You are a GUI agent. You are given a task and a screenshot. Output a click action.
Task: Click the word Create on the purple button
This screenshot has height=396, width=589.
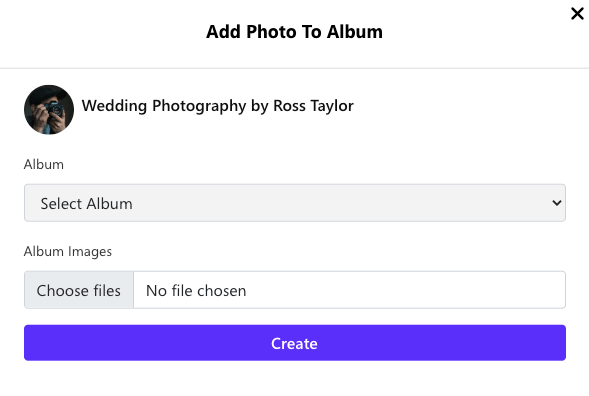point(294,343)
